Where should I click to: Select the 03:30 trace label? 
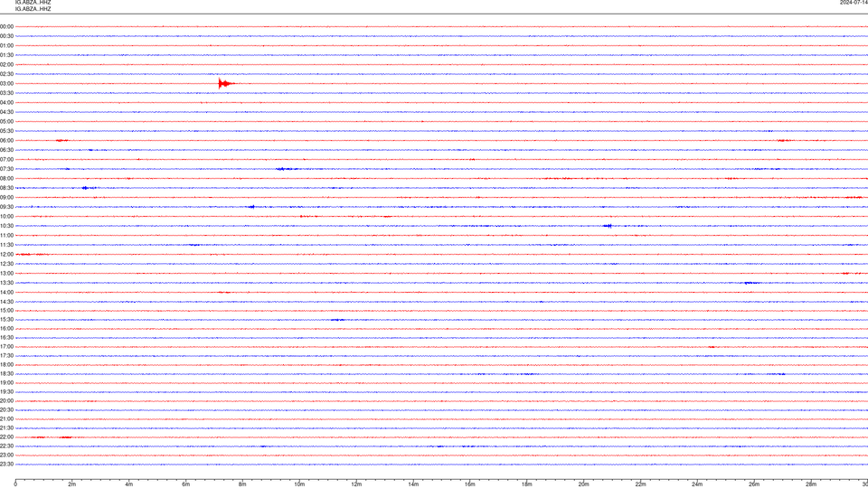coord(6,93)
